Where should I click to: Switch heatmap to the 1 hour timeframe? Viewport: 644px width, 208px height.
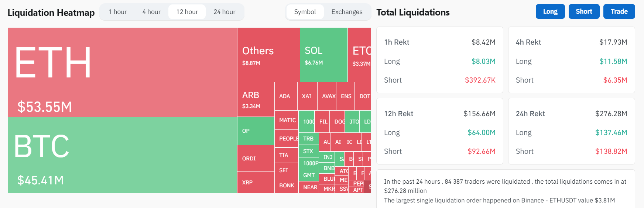click(x=117, y=12)
